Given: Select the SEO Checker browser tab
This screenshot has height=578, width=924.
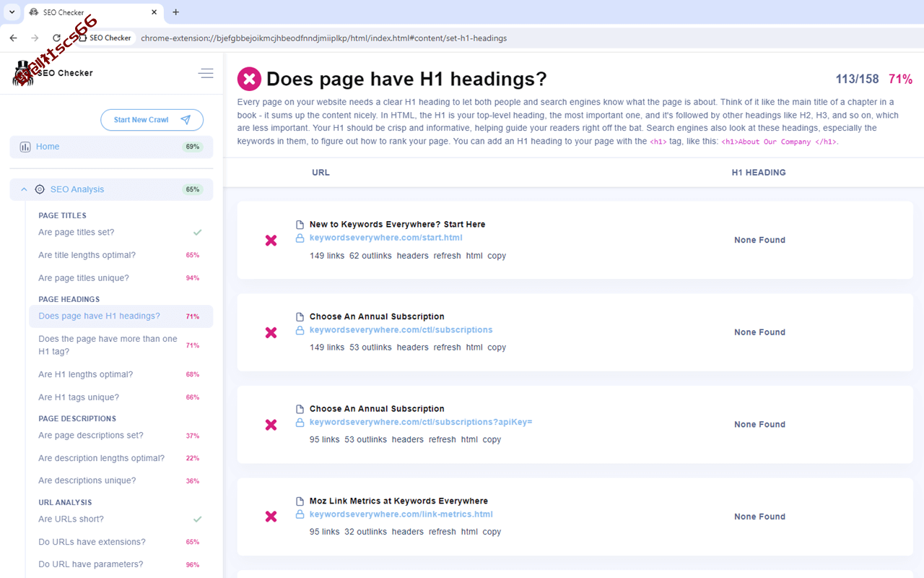Looking at the screenshot, I should tap(94, 12).
